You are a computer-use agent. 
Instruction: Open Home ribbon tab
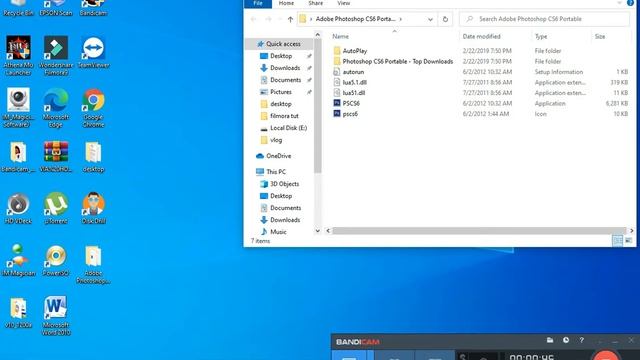tap(286, 3)
